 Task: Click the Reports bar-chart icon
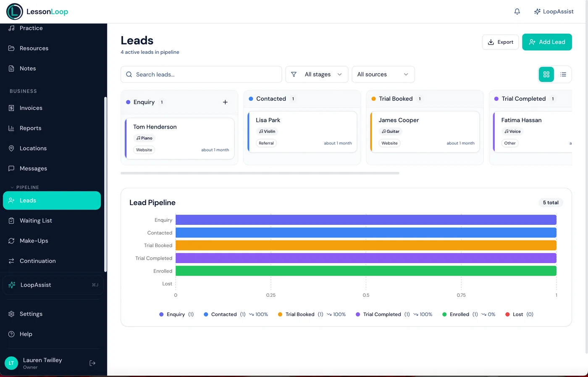pyautogui.click(x=11, y=128)
